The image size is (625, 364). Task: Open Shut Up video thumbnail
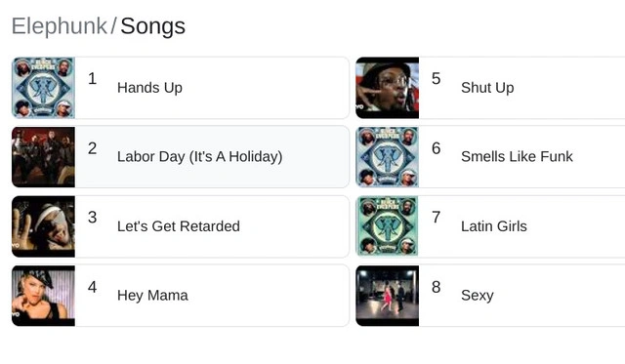point(388,88)
